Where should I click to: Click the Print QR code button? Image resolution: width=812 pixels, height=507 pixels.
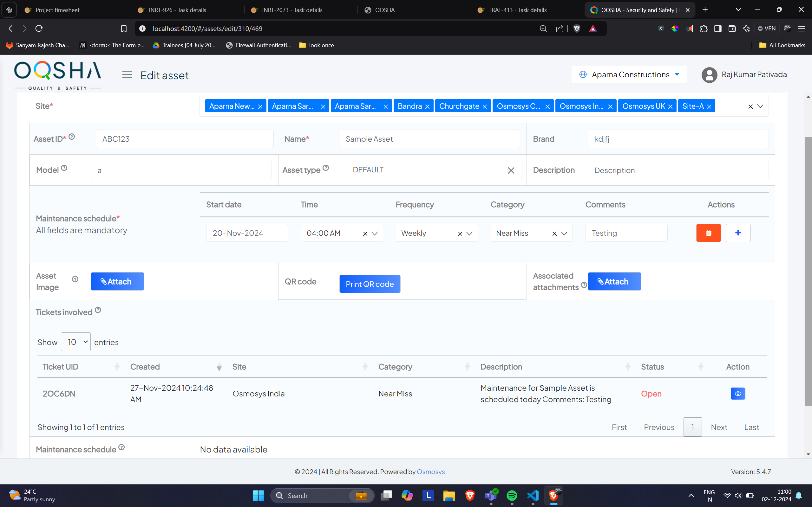(370, 284)
